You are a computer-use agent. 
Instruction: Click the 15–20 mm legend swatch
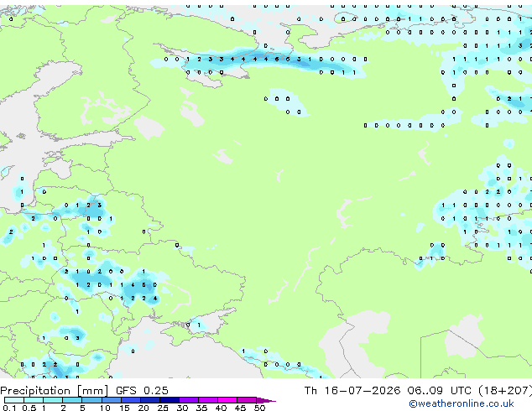[130, 400]
